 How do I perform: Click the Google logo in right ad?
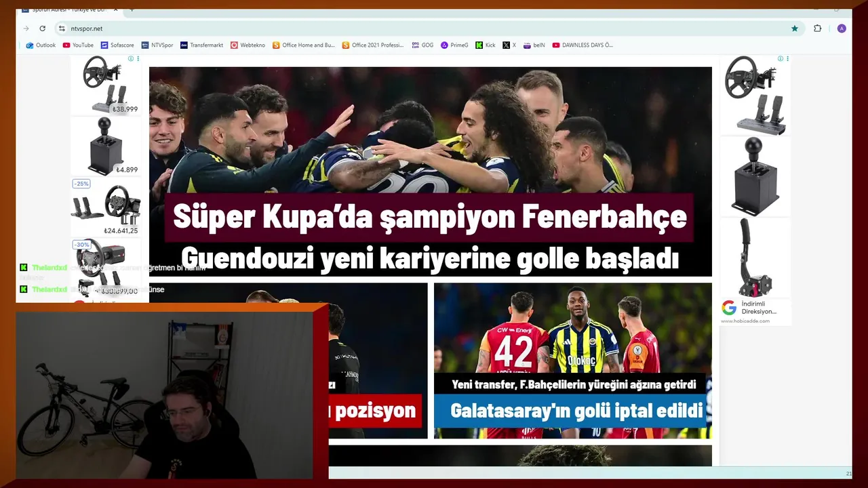coord(729,308)
